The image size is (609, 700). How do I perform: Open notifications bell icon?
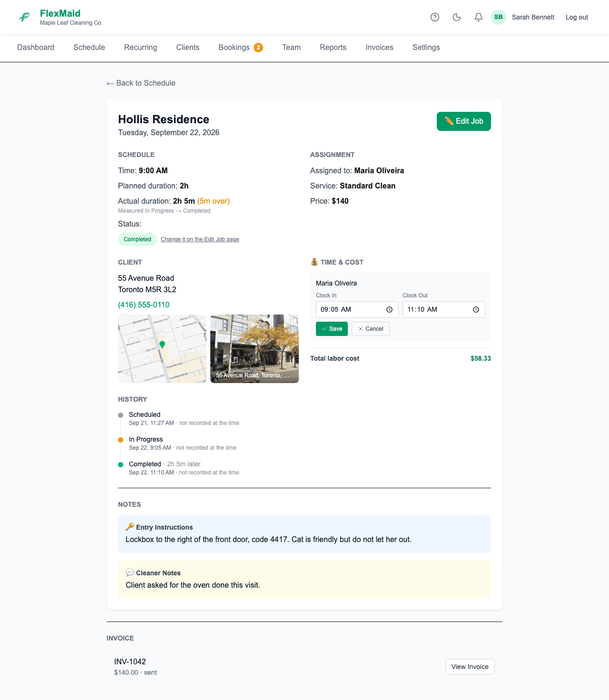[x=479, y=17]
